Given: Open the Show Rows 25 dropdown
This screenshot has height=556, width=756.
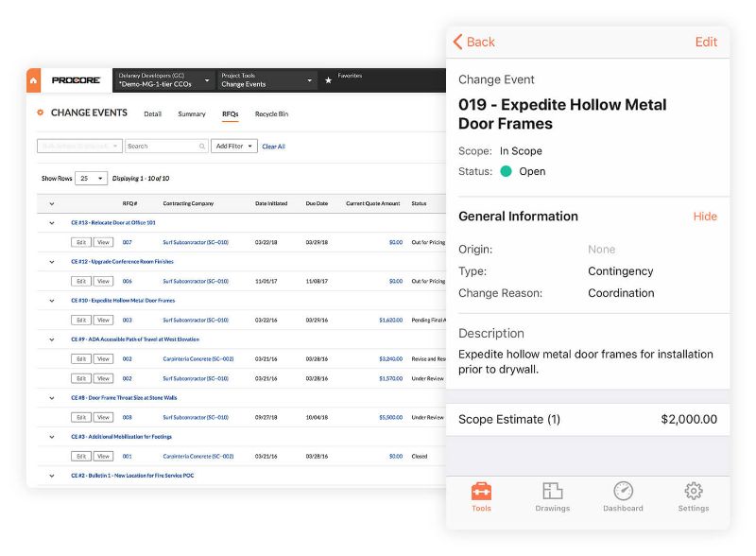Looking at the screenshot, I should pos(91,178).
